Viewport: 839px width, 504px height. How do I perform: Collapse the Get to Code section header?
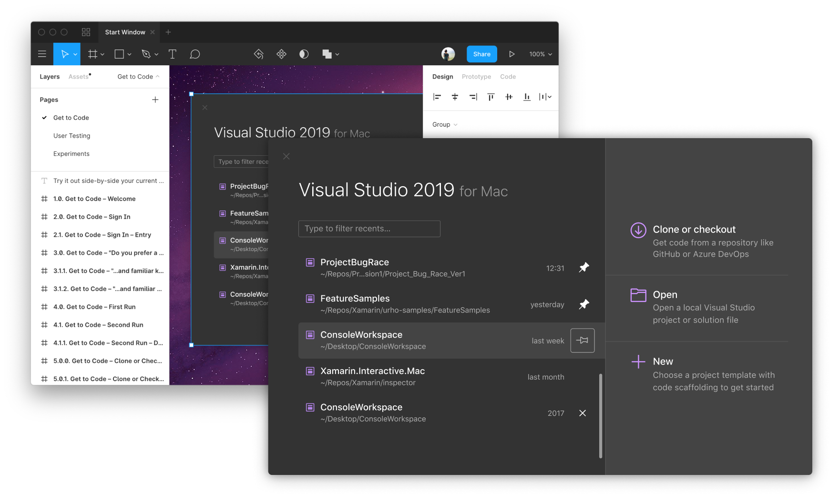(x=138, y=76)
